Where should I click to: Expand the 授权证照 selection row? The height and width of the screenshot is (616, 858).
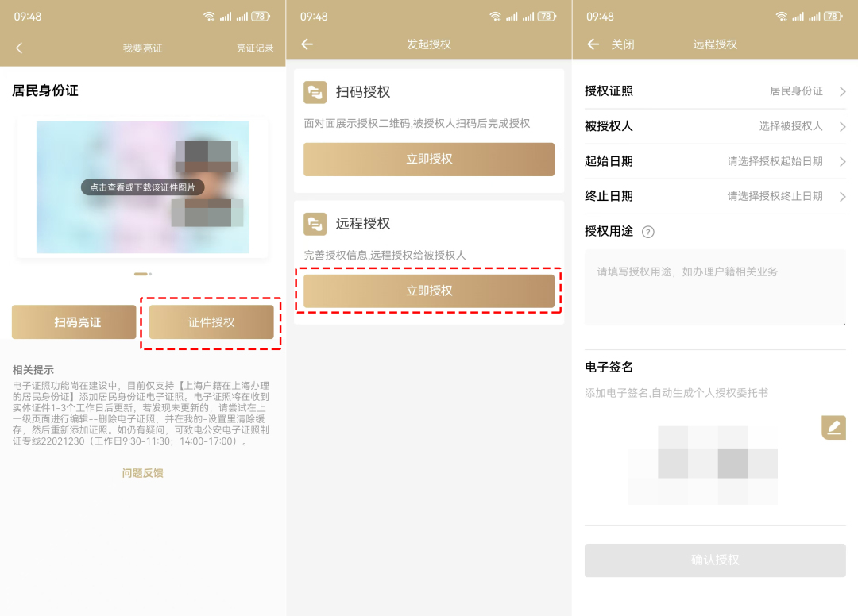pos(715,91)
